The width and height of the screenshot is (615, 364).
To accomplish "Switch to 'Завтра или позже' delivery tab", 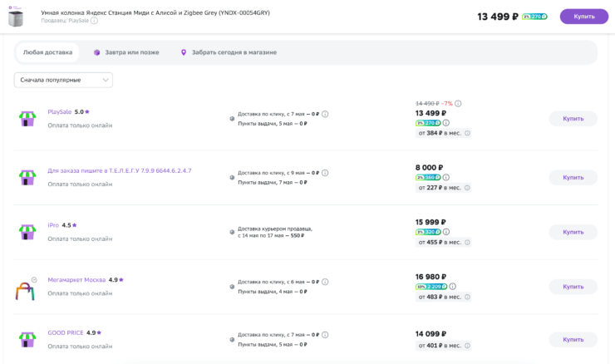I will [126, 52].
